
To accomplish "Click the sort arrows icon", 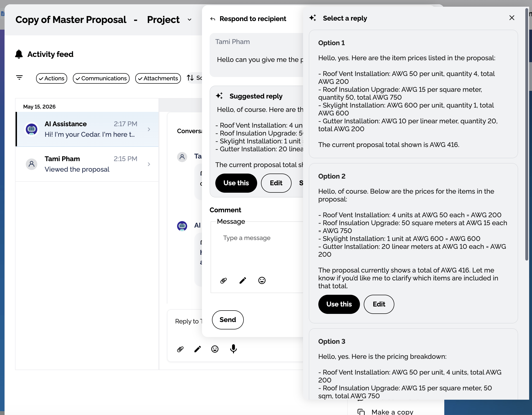I will click(190, 78).
